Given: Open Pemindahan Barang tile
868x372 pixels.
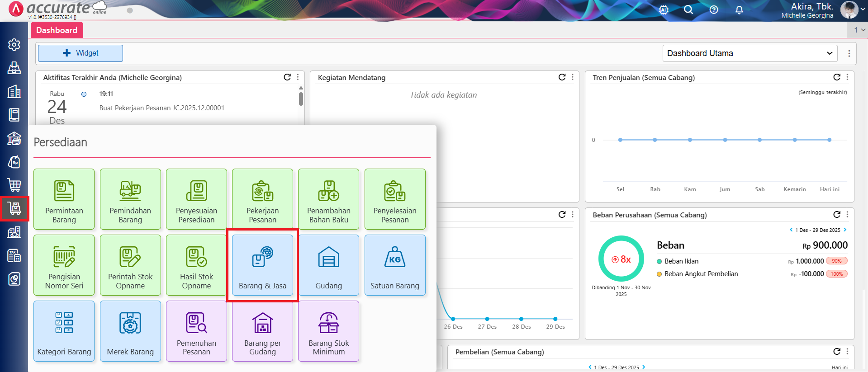Looking at the screenshot, I should point(130,199).
